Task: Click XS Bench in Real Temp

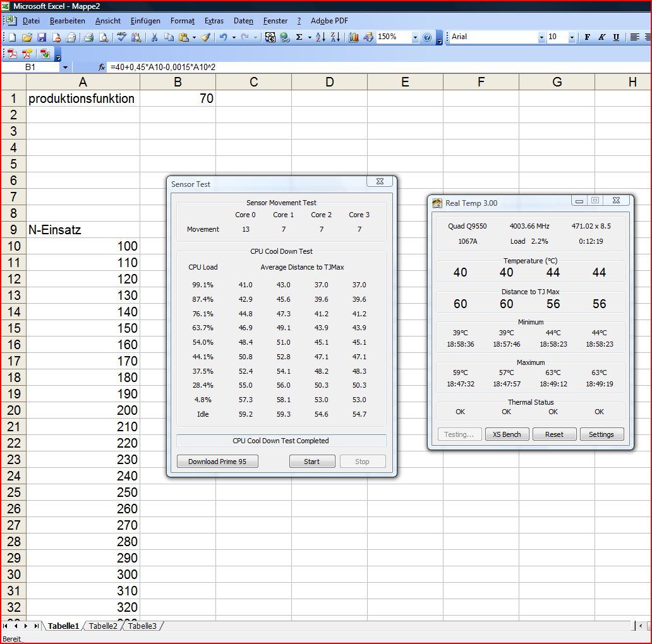Action: tap(507, 434)
